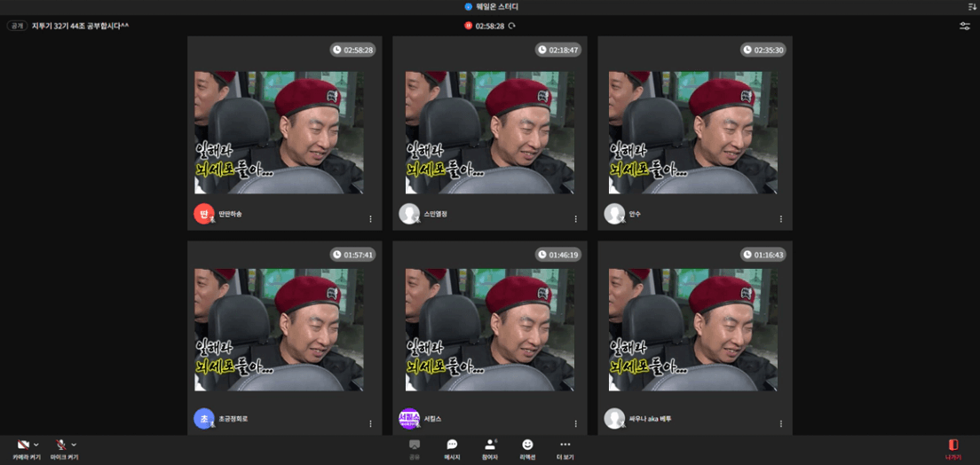Image resolution: width=980 pixels, height=465 pixels.
Task: Select 안수's video thumbnail
Action: point(693,132)
